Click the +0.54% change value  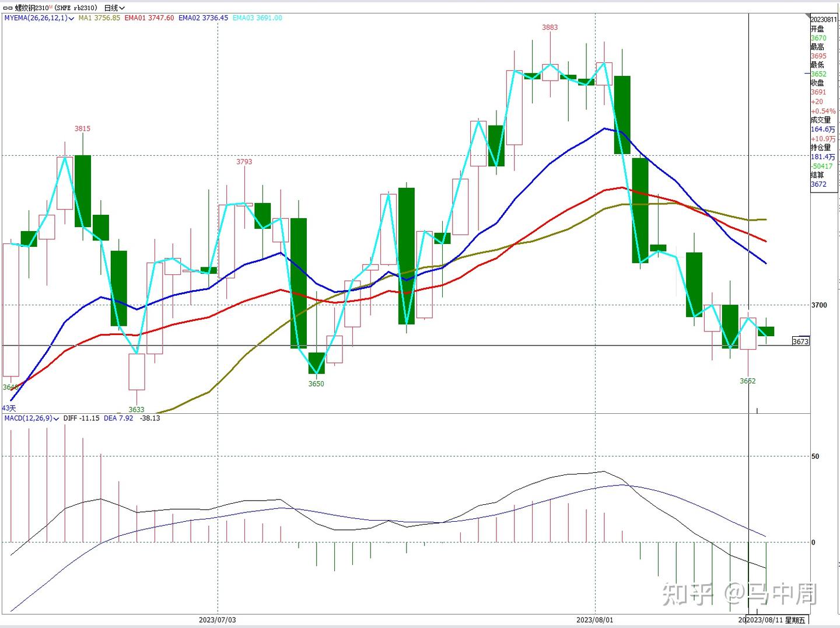[823, 111]
